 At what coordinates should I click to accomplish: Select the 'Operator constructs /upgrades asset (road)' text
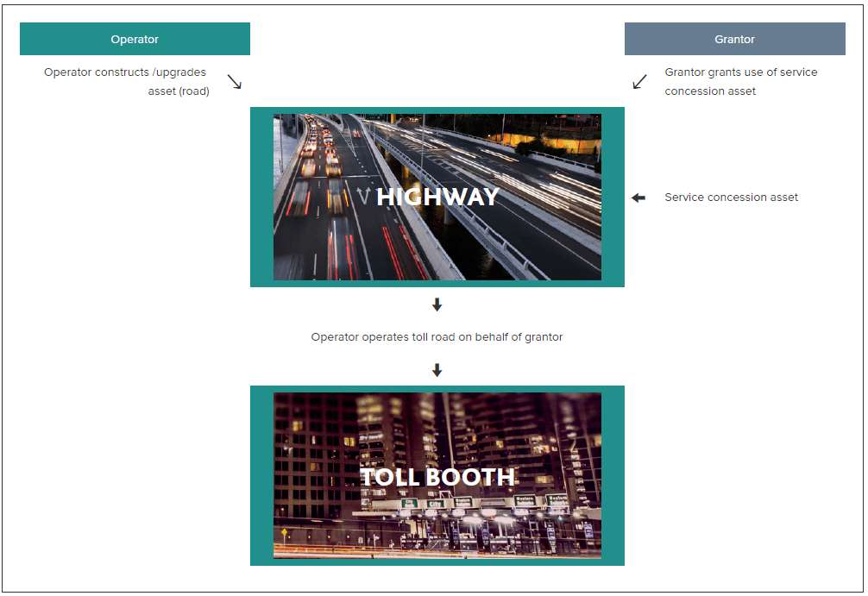click(126, 82)
